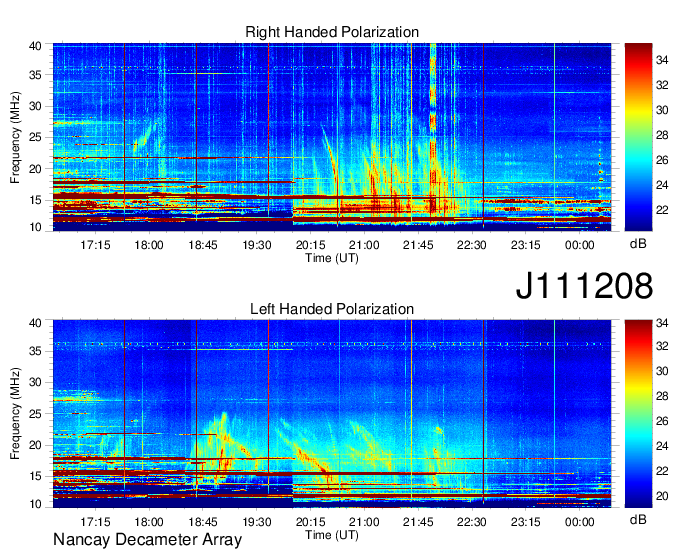Select the large "J111208" observation label
The height and width of the screenshot is (552, 680).
click(x=584, y=286)
